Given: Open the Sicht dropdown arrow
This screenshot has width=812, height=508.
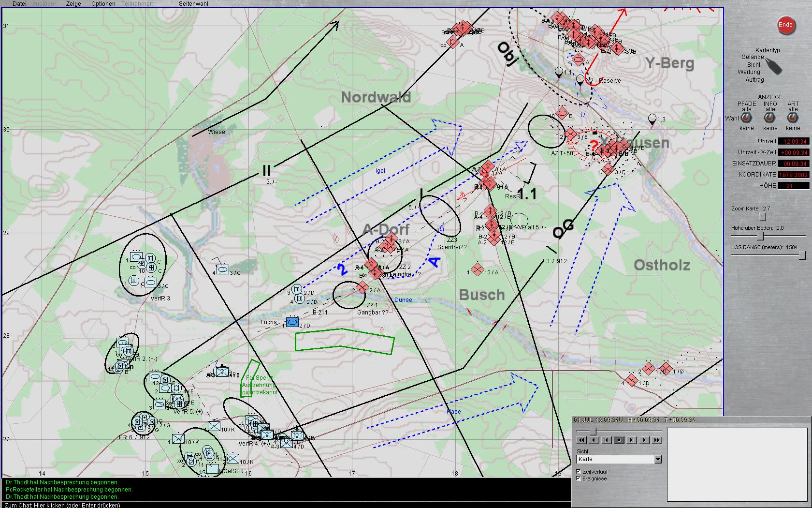Looking at the screenshot, I should pos(657,459).
